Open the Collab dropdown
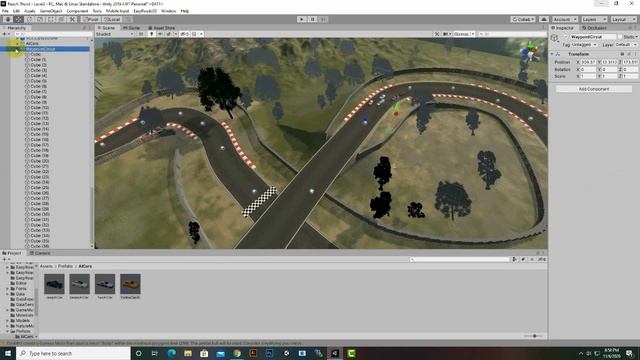Viewport: 640px width, 360px height. pyautogui.click(x=523, y=19)
